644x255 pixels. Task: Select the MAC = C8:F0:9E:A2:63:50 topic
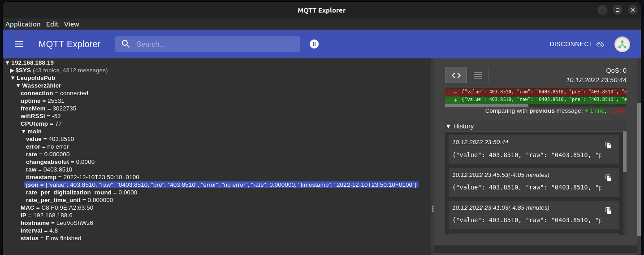(57, 208)
